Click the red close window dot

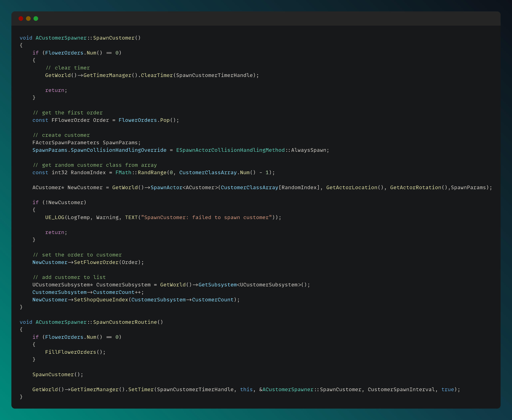21,19
